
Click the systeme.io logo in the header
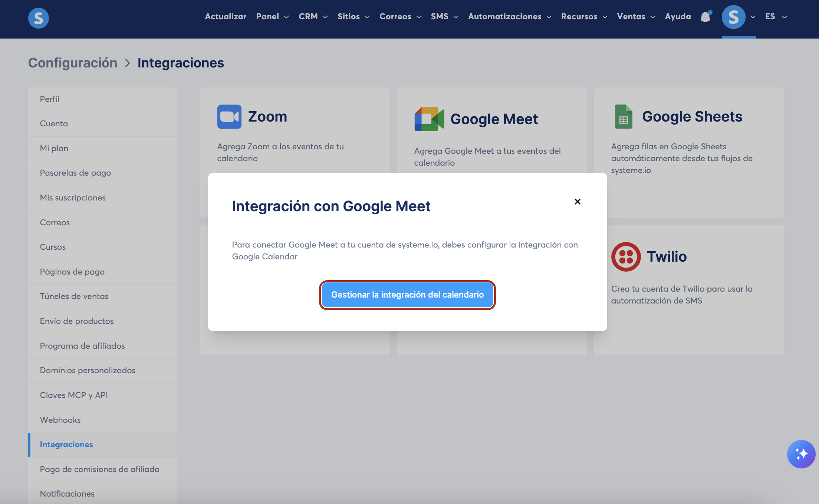pyautogui.click(x=39, y=17)
